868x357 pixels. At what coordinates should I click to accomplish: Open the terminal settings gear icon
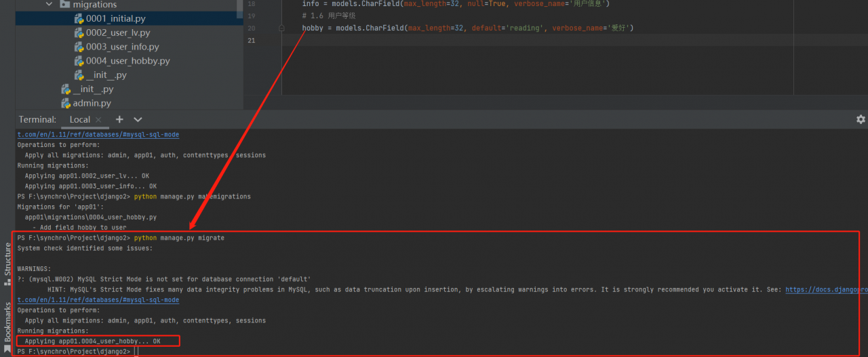(x=861, y=119)
